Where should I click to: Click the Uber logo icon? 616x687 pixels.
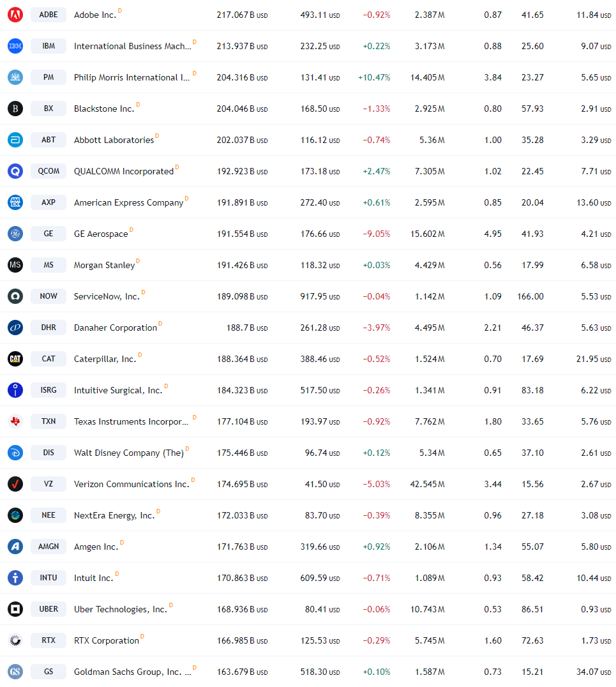click(15, 610)
